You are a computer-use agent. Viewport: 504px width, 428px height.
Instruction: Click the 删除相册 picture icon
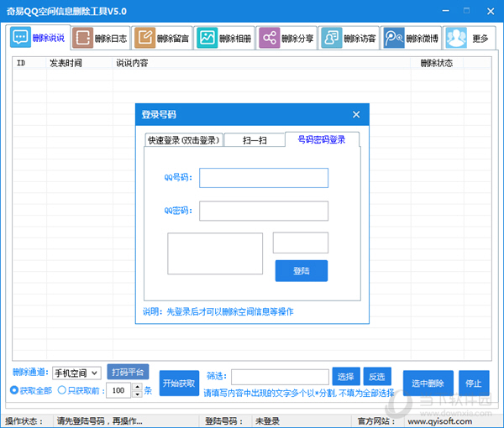coord(207,38)
